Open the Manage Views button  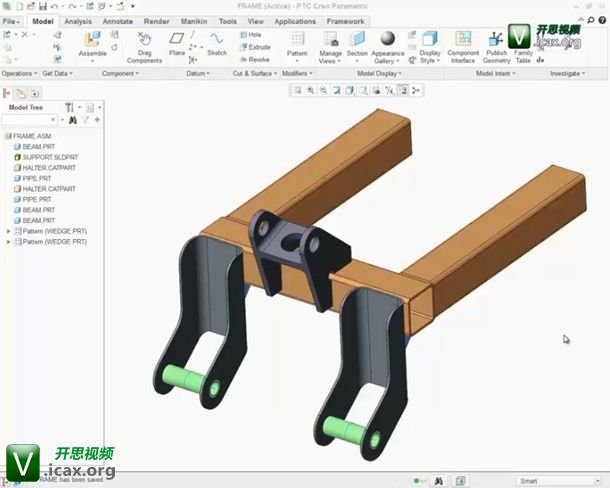[330, 47]
